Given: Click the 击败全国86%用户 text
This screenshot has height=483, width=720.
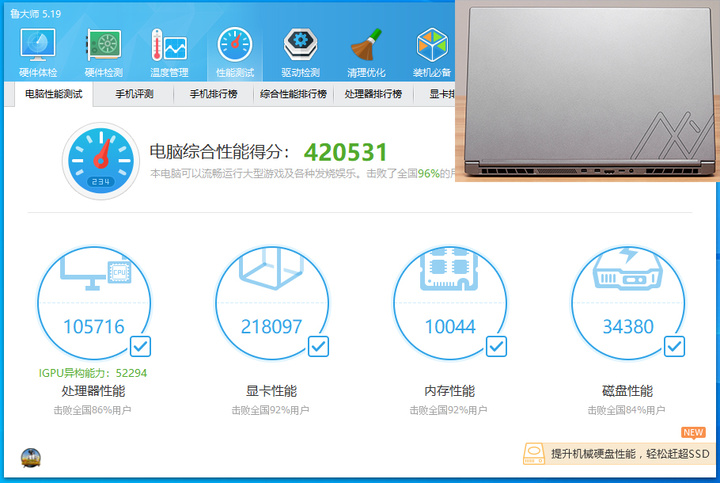Looking at the screenshot, I should 92,410.
